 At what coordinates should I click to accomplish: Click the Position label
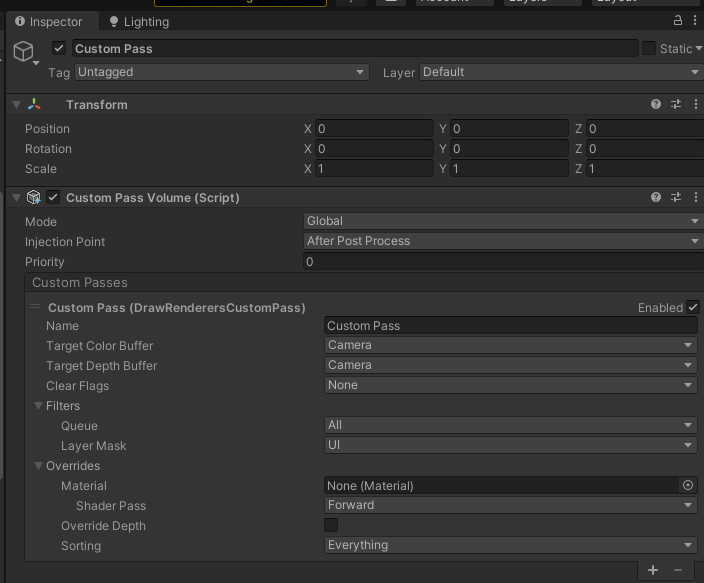(x=47, y=129)
